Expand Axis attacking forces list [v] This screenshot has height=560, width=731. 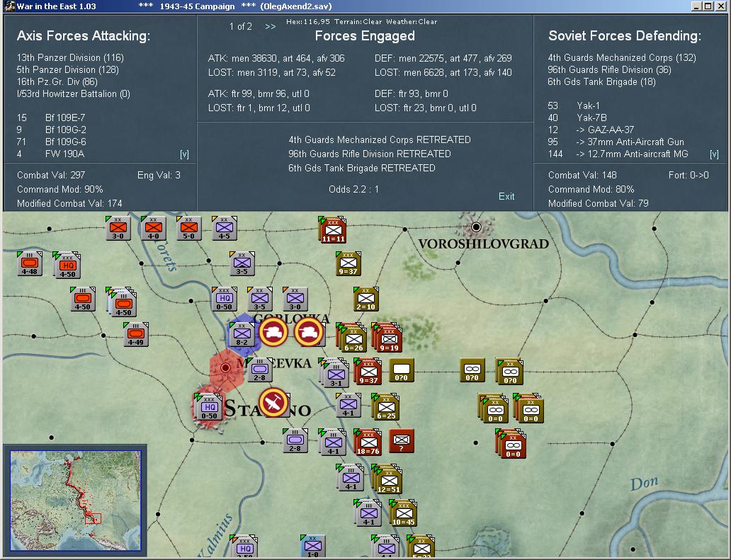click(185, 154)
